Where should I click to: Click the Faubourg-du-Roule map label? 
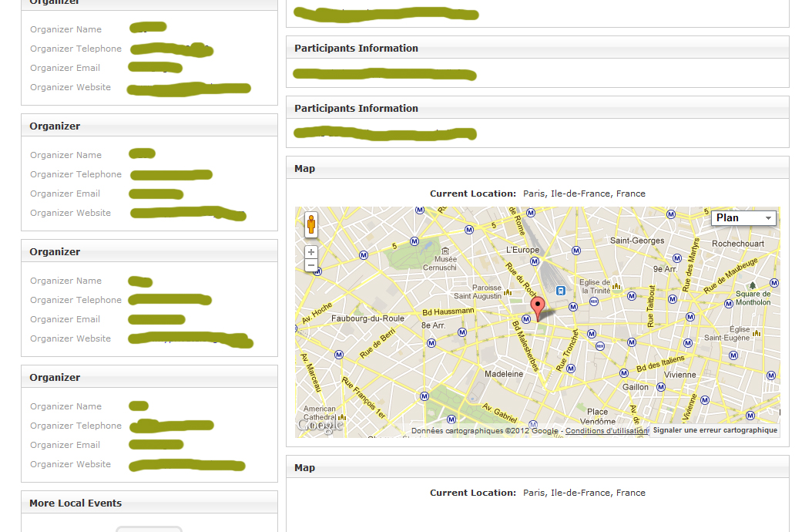coord(367,318)
